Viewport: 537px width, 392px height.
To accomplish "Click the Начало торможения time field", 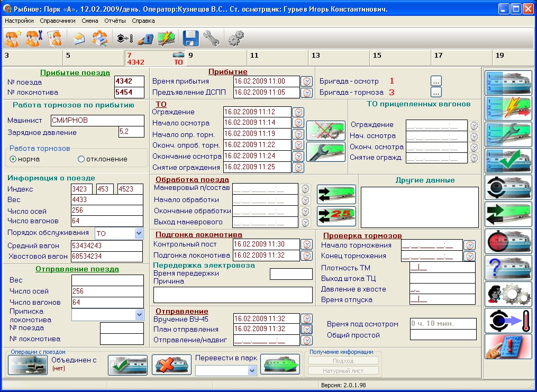I will 432,245.
